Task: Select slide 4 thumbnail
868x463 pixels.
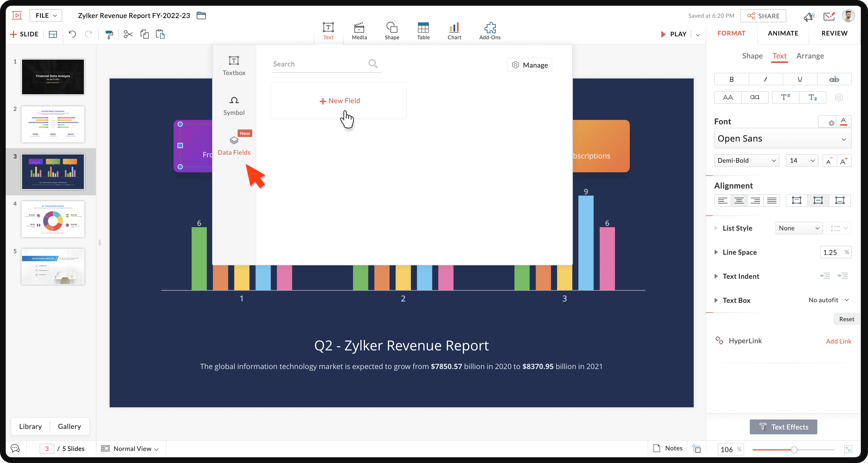Action: [53, 219]
